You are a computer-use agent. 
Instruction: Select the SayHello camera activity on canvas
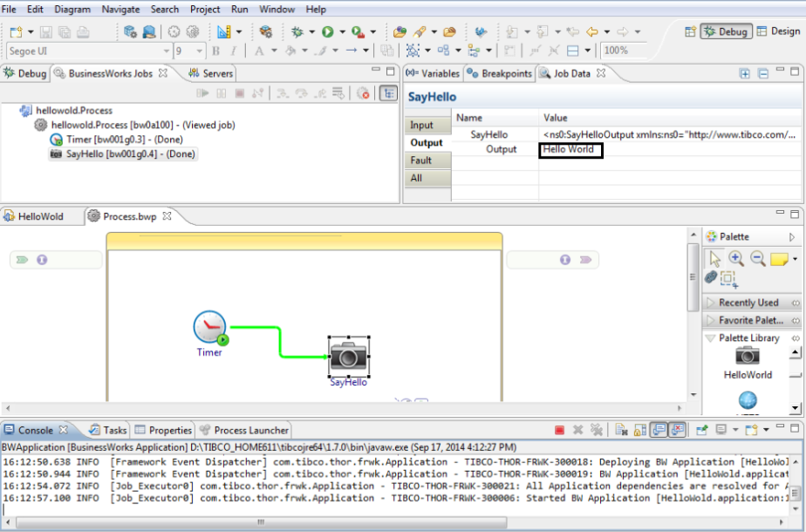[348, 355]
